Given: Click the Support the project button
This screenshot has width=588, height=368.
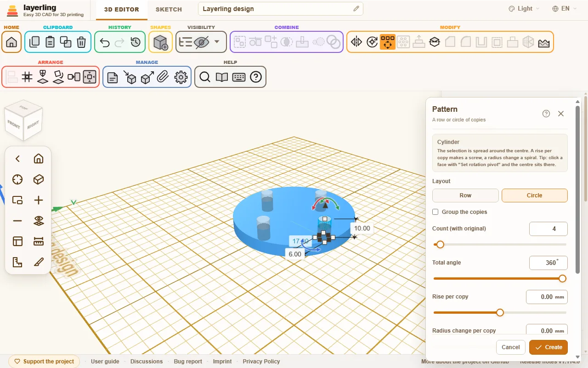Looking at the screenshot, I should (x=44, y=362).
